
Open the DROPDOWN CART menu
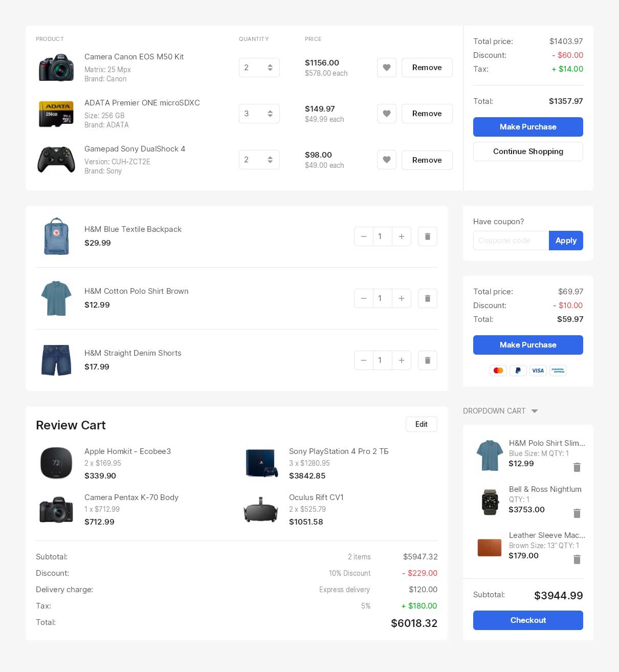click(x=500, y=411)
